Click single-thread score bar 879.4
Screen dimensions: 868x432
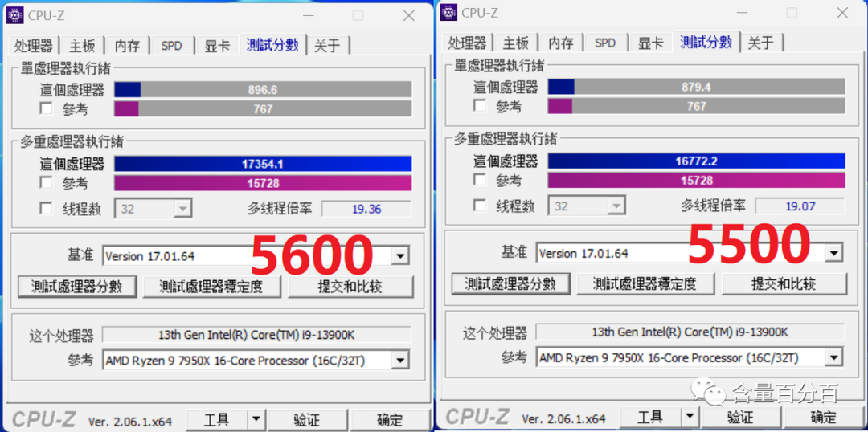[696, 87]
